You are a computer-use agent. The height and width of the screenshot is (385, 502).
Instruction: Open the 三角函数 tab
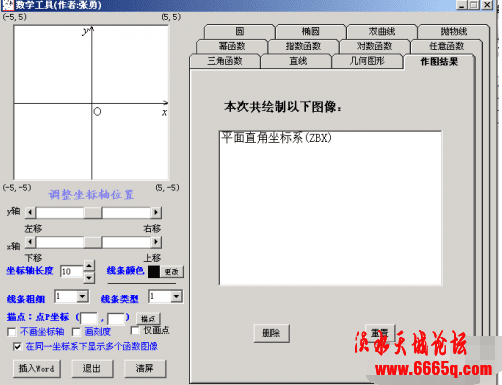coord(225,61)
